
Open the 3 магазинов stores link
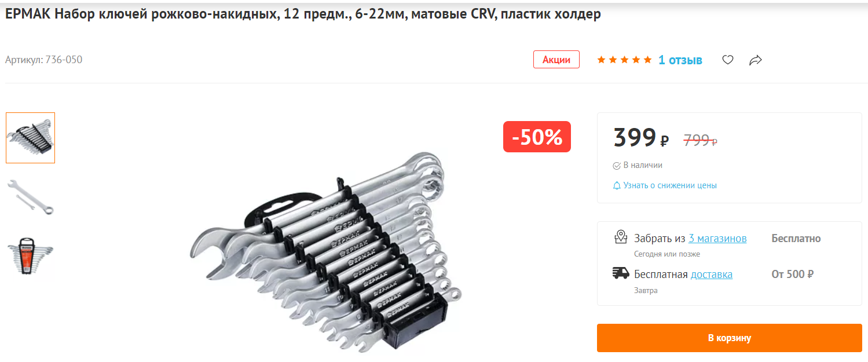point(717,239)
